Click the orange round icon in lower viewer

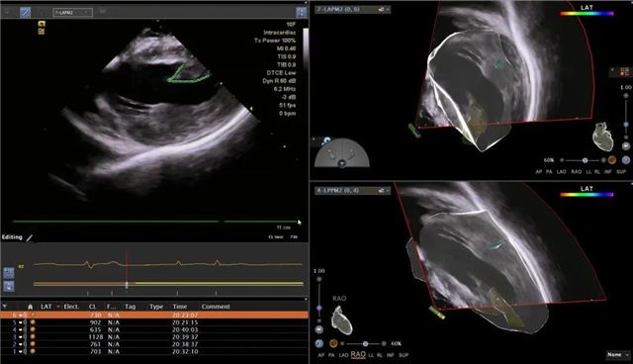pos(333,343)
